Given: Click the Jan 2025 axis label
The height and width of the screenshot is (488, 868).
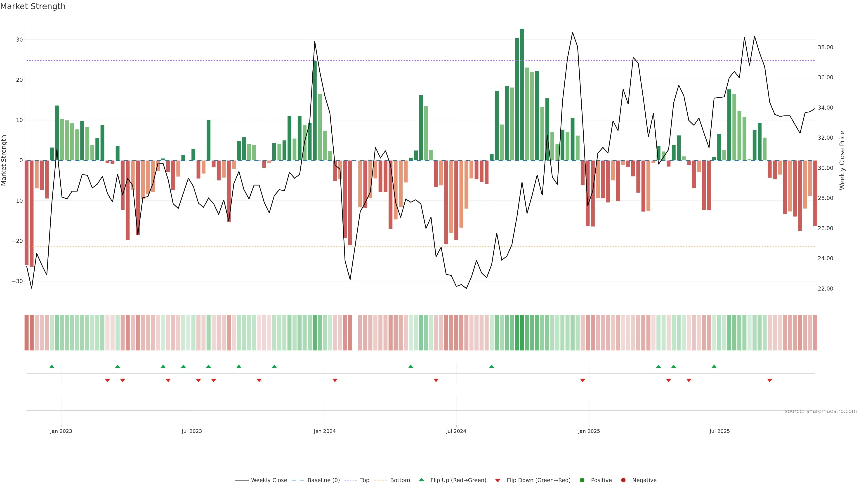Looking at the screenshot, I should pyautogui.click(x=589, y=431).
